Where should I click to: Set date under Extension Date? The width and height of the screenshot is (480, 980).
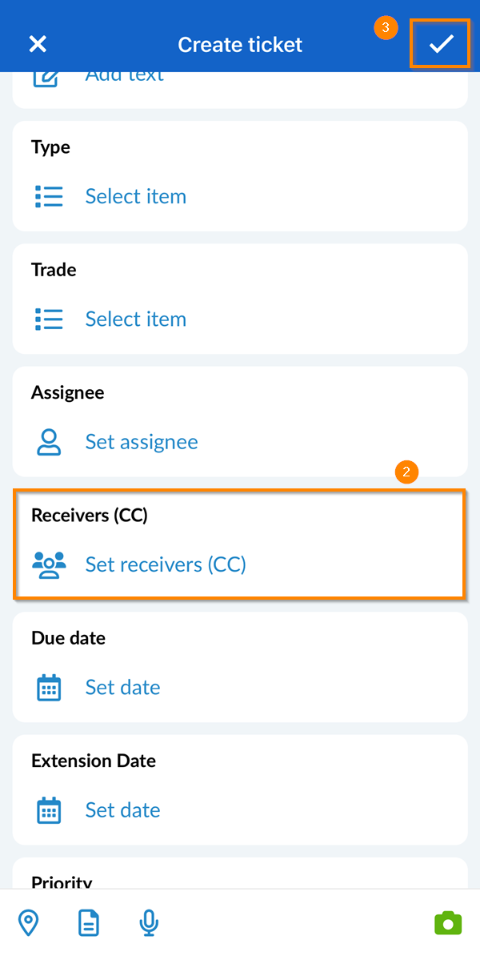click(x=122, y=810)
